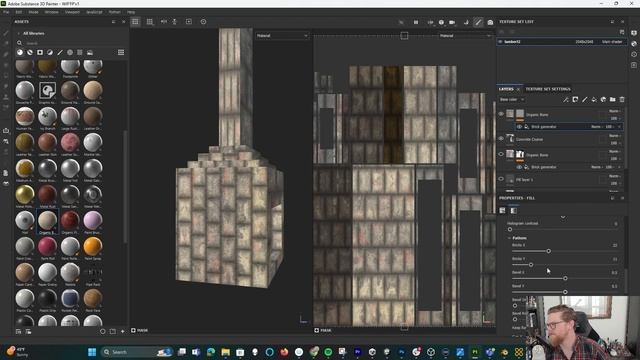Screen dimensions: 640x360
Task: Filter assets by Environment maps icon
Action: (90, 52)
